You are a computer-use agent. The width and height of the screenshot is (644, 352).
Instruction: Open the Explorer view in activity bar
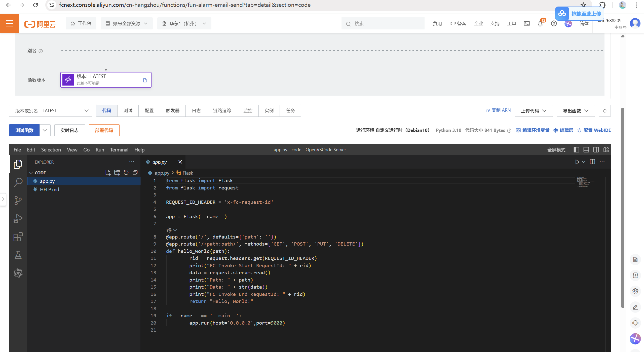(18, 164)
